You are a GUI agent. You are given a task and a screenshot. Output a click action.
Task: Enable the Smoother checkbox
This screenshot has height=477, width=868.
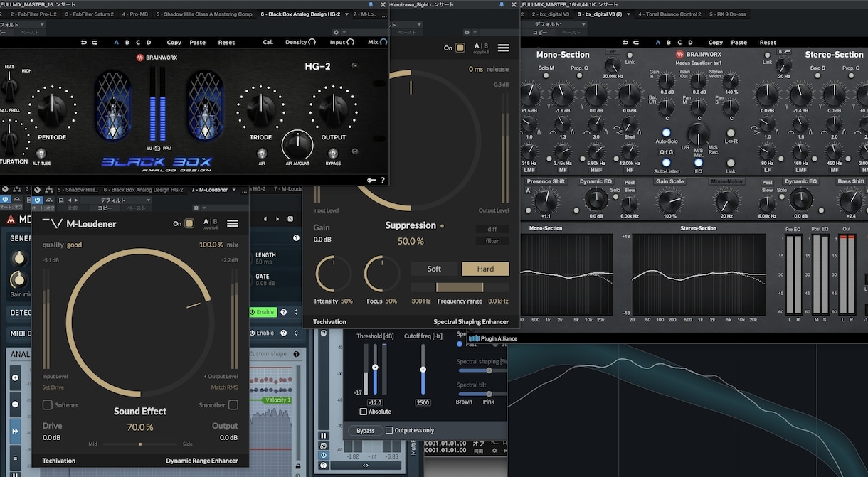click(233, 405)
